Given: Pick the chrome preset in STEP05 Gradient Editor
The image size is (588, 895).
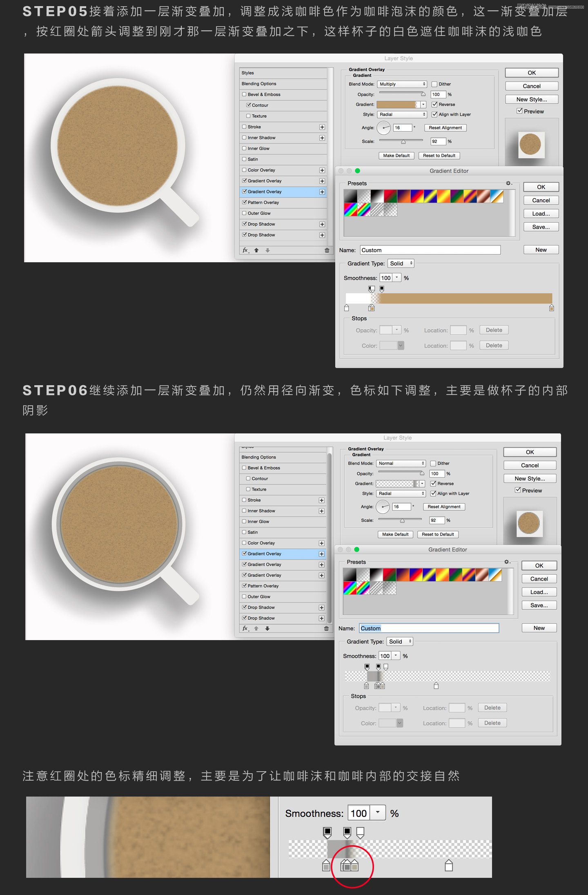Looking at the screenshot, I should click(x=497, y=196).
